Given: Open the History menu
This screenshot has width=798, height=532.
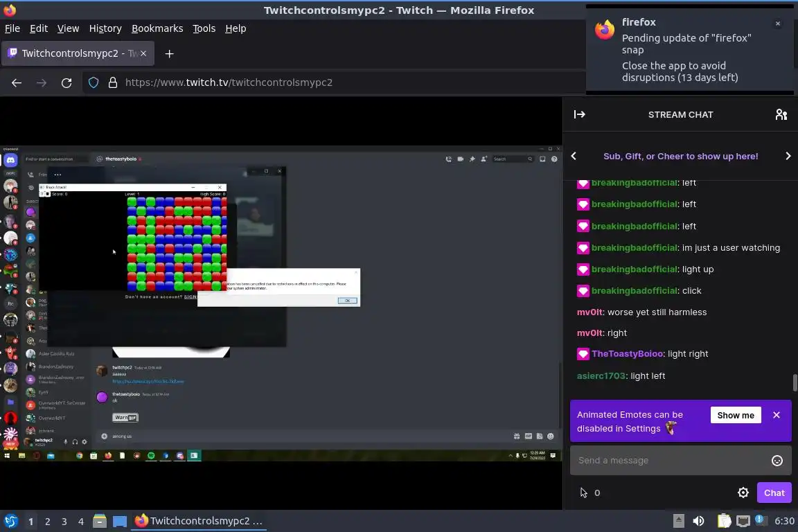Looking at the screenshot, I should (105, 28).
